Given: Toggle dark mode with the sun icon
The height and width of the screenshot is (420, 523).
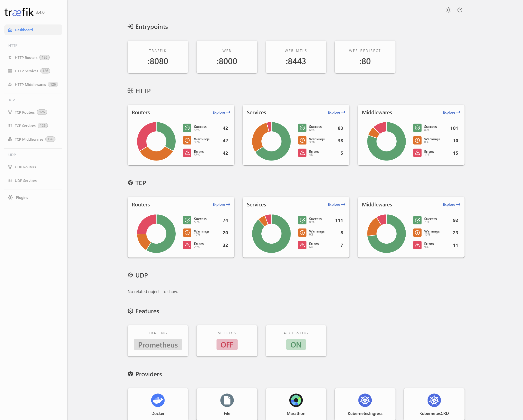Looking at the screenshot, I should click(448, 10).
